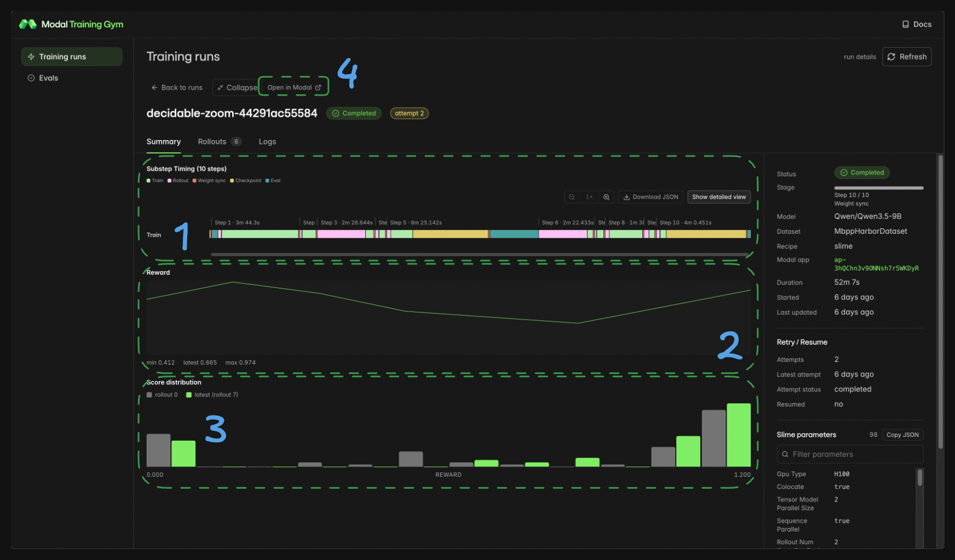955x560 pixels.
Task: Zoom out the substep timeline
Action: (572, 197)
